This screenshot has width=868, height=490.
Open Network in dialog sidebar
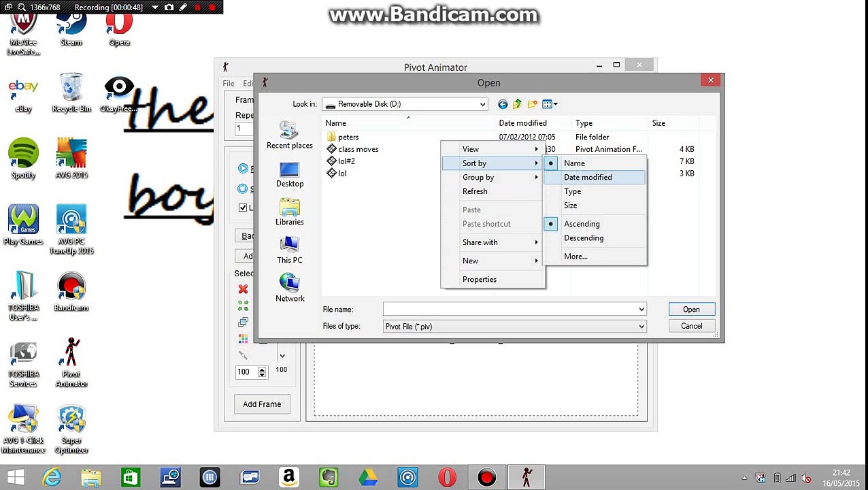(x=290, y=289)
